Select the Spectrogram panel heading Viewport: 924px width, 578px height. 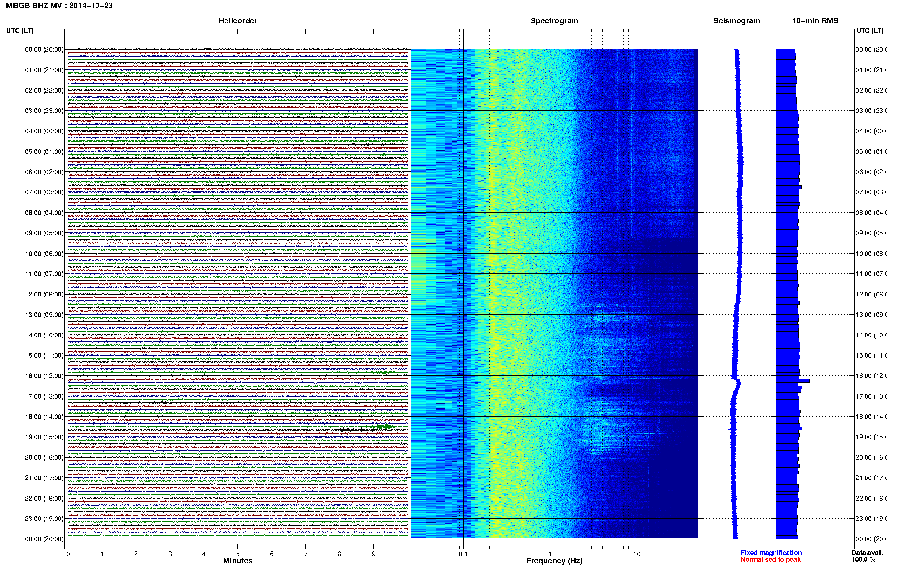coord(554,21)
